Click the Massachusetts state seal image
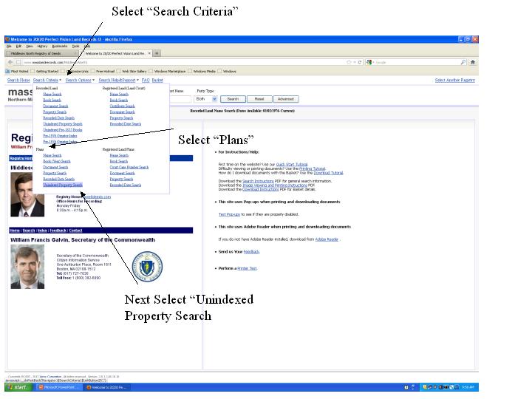The height and width of the screenshot is (399, 532). tap(147, 266)
